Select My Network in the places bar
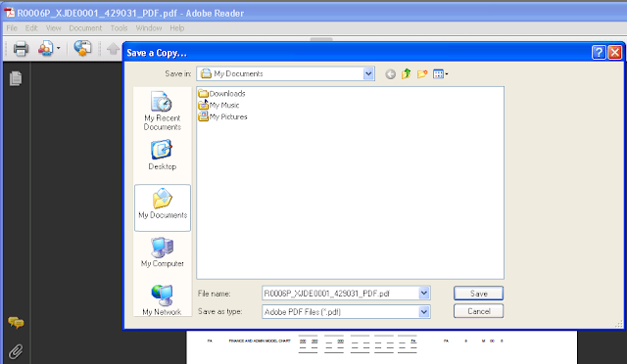The width and height of the screenshot is (627, 364). point(162,299)
